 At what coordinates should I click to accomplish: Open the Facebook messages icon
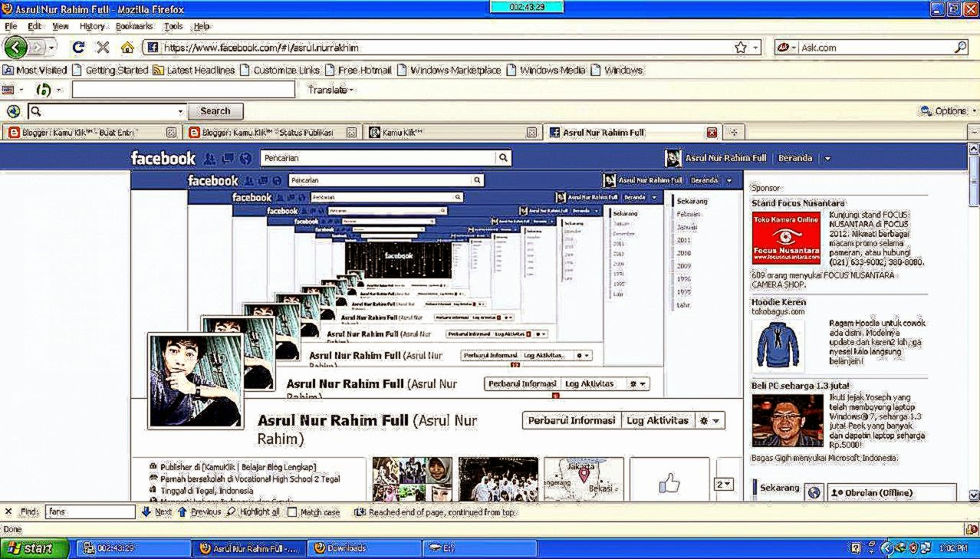227,159
